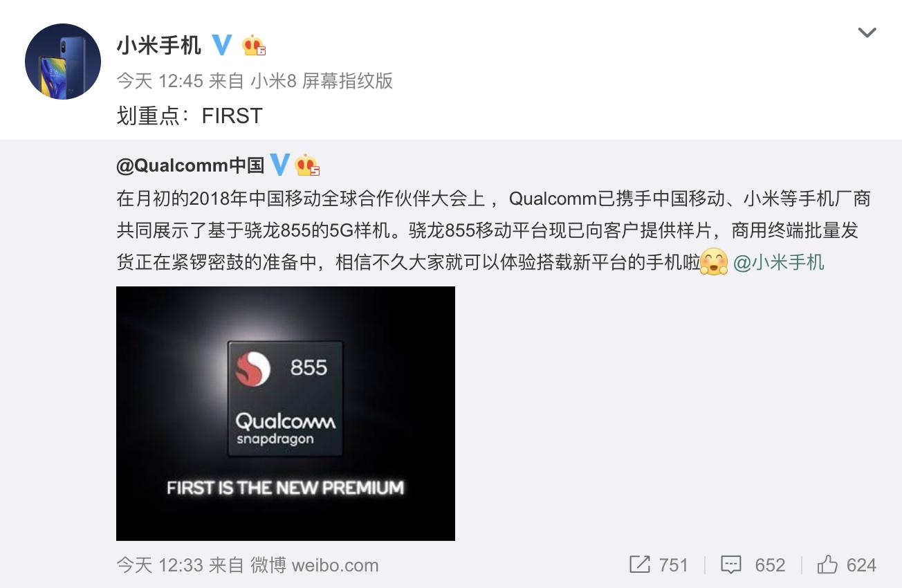Open the 小米手机 account name link
Image resolution: width=902 pixels, height=588 pixels.
(158, 46)
